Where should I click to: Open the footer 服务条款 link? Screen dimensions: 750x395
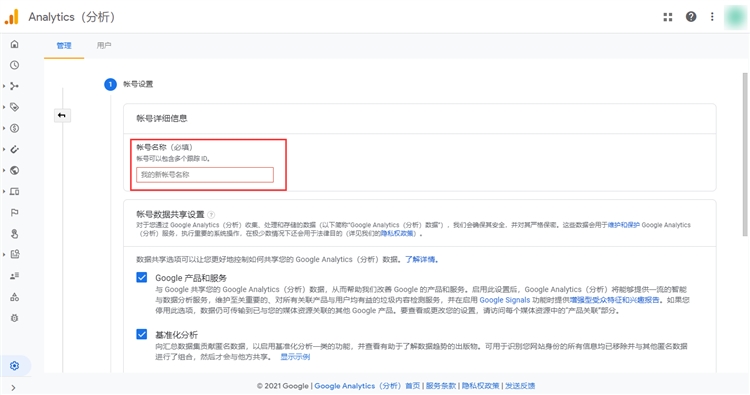point(441,386)
